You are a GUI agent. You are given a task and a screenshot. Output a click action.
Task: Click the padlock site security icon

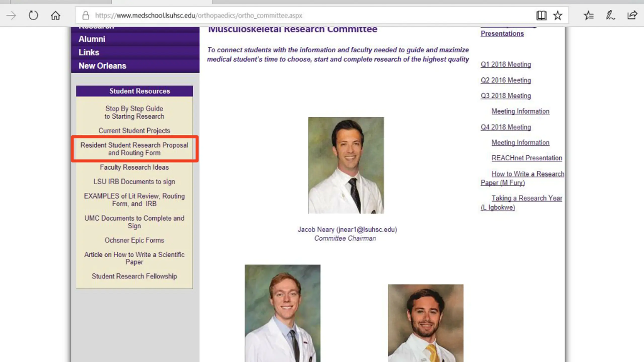86,16
